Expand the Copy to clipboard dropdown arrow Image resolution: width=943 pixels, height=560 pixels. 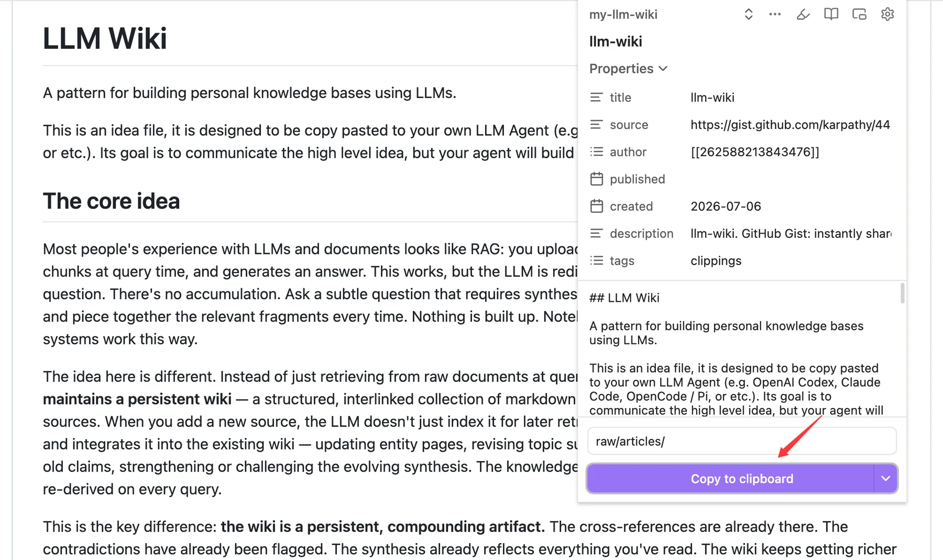point(886,478)
